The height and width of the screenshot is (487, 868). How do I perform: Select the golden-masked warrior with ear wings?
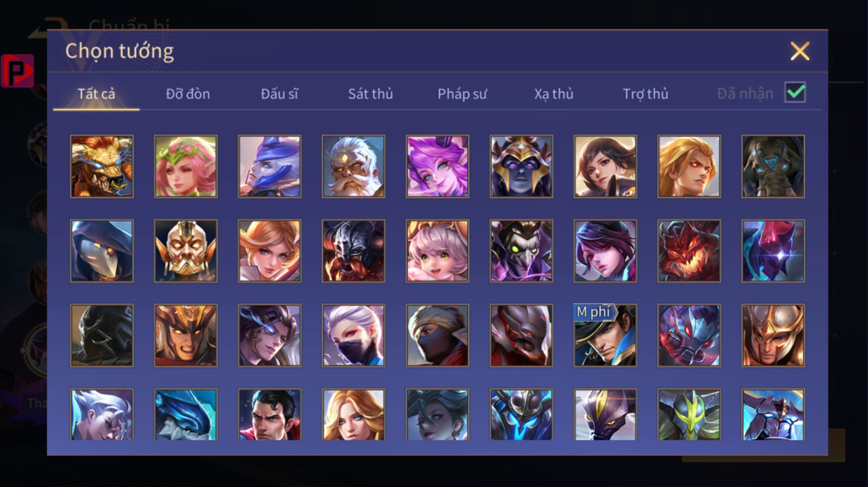pyautogui.click(x=186, y=251)
